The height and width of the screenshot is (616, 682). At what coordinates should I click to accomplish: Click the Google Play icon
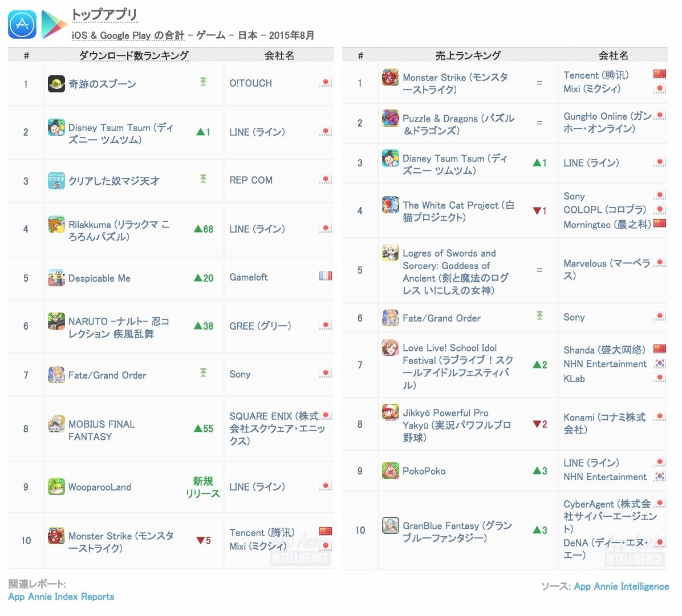click(53, 25)
